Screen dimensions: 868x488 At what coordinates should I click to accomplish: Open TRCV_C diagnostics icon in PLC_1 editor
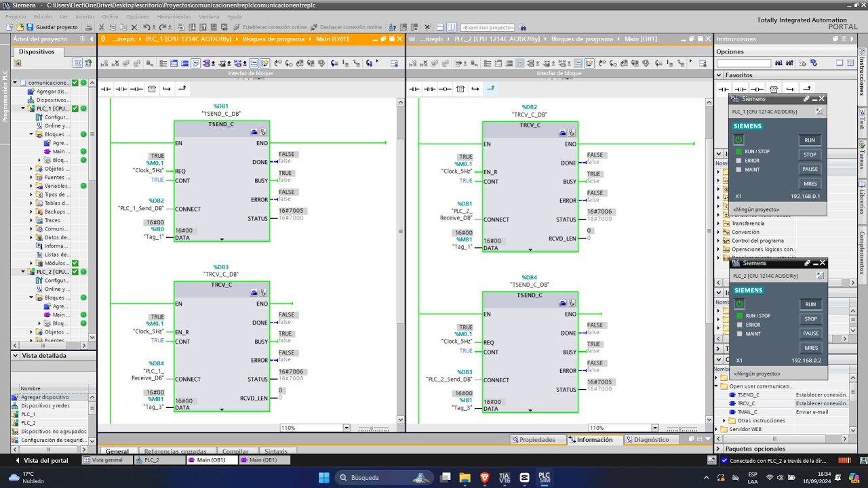[263, 292]
